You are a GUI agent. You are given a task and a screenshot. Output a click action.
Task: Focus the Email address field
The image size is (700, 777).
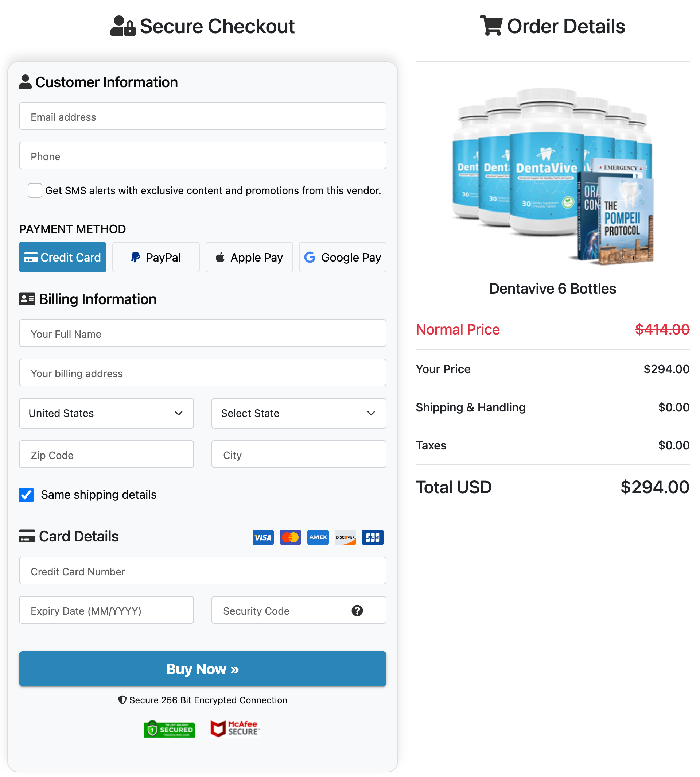[203, 116]
